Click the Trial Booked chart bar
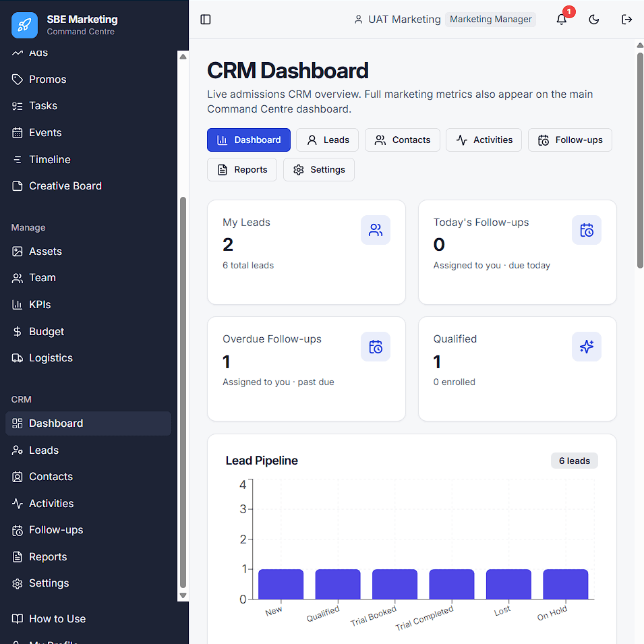 (x=394, y=584)
